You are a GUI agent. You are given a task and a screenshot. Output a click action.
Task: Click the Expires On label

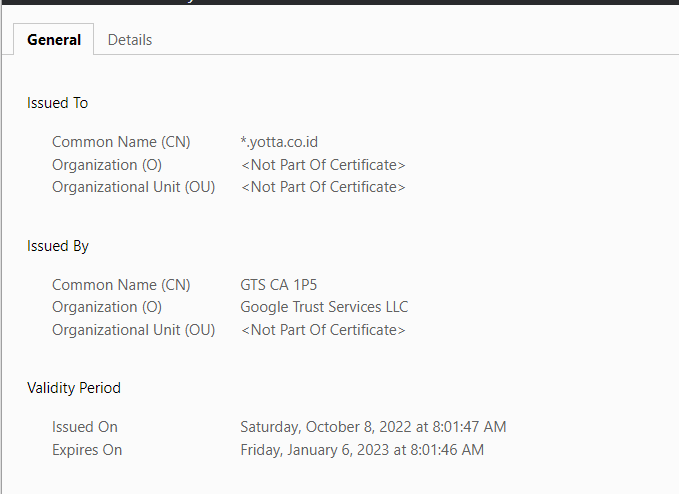pos(87,450)
